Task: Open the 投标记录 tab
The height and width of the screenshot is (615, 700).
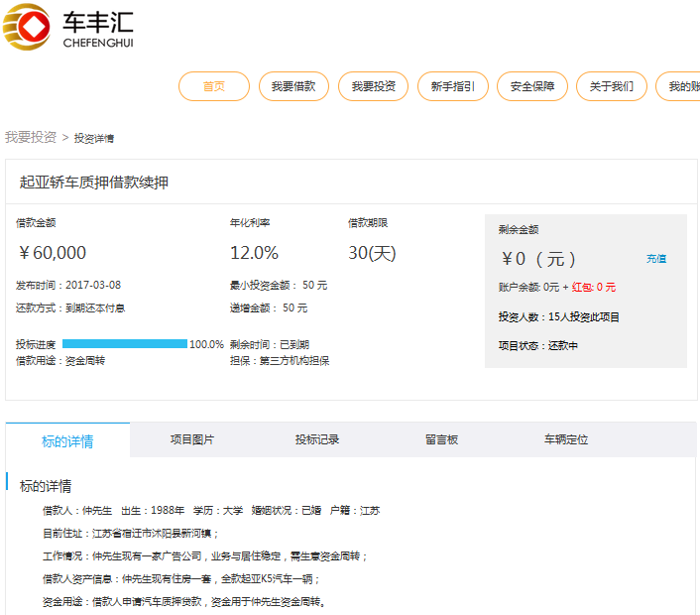Action: click(x=317, y=439)
